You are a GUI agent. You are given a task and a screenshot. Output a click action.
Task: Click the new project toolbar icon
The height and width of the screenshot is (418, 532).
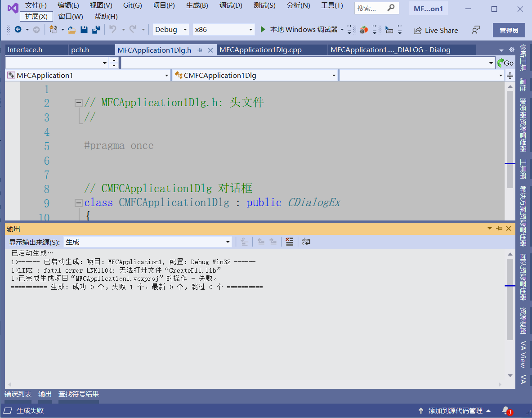(x=53, y=30)
